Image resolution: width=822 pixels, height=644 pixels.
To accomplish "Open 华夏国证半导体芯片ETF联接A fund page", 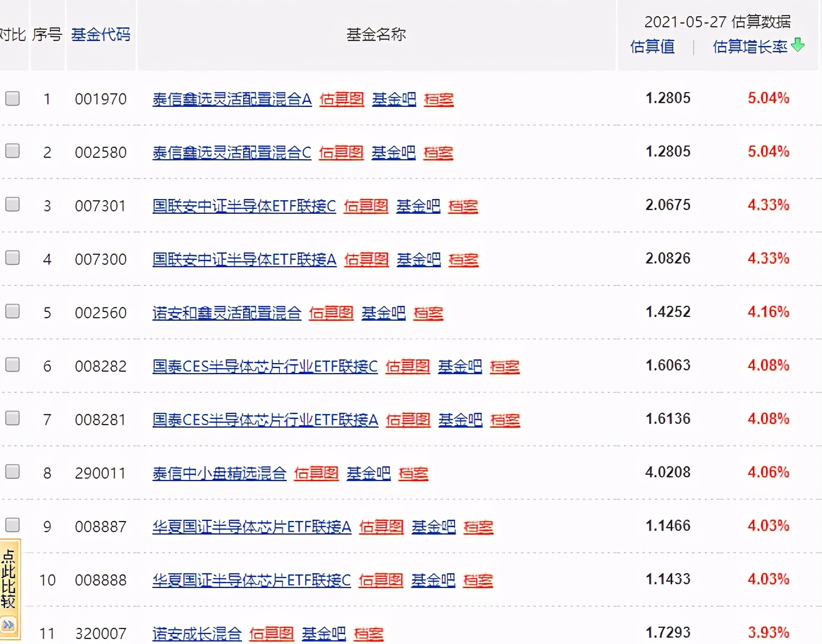I will click(x=251, y=527).
